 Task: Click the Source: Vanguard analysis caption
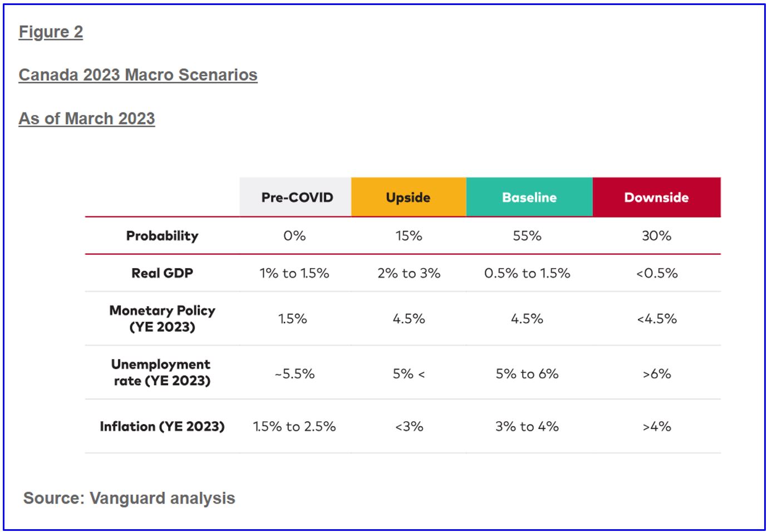point(129,498)
